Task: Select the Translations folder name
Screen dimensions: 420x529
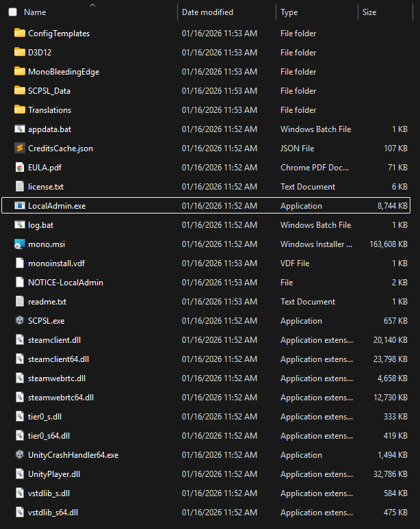Action: tap(49, 110)
